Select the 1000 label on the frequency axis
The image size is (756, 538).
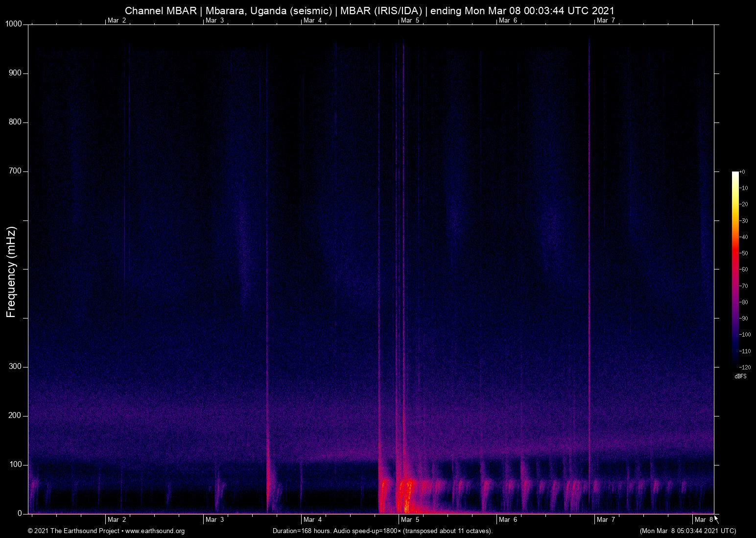[13, 23]
